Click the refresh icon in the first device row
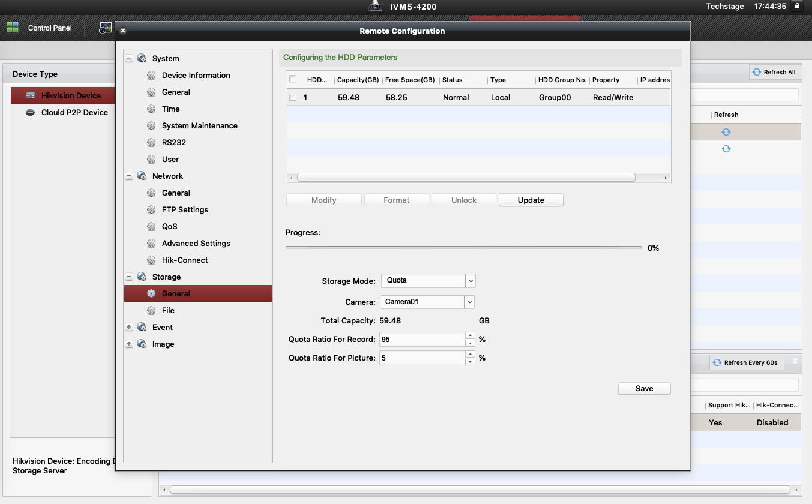 pos(726,132)
